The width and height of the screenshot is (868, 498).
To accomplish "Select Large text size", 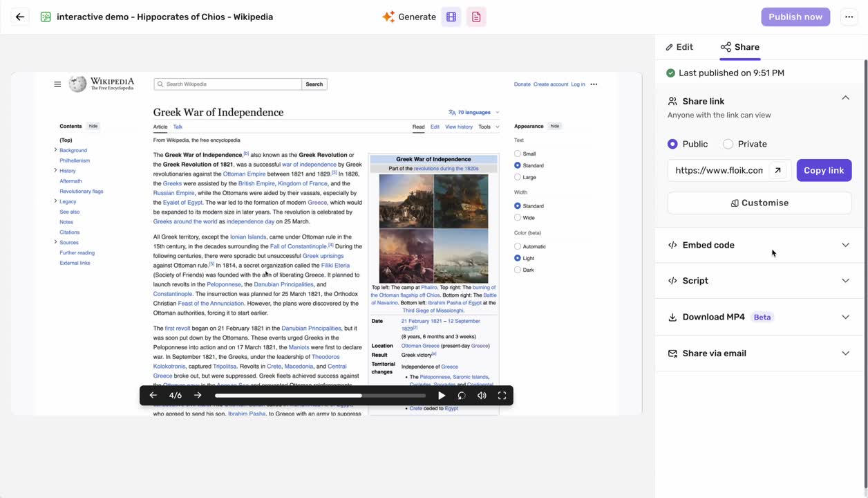I will coord(518,177).
